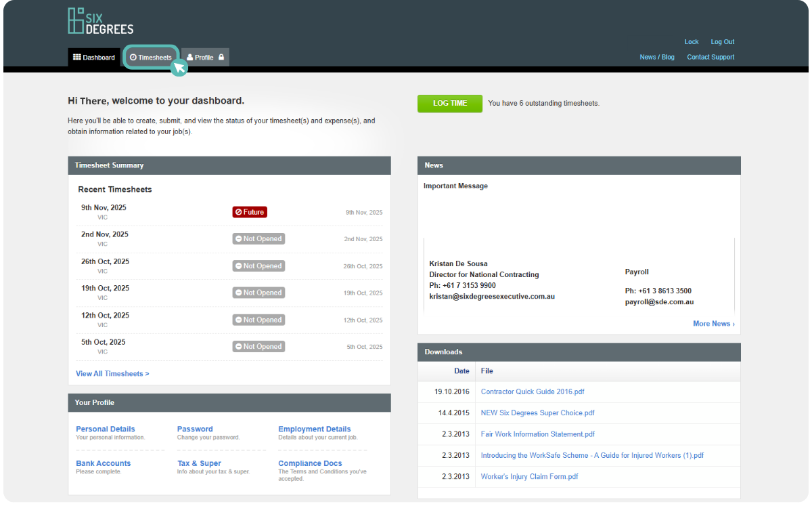
Task: Expand View All Timesheets in the summary panel
Action: coord(112,373)
